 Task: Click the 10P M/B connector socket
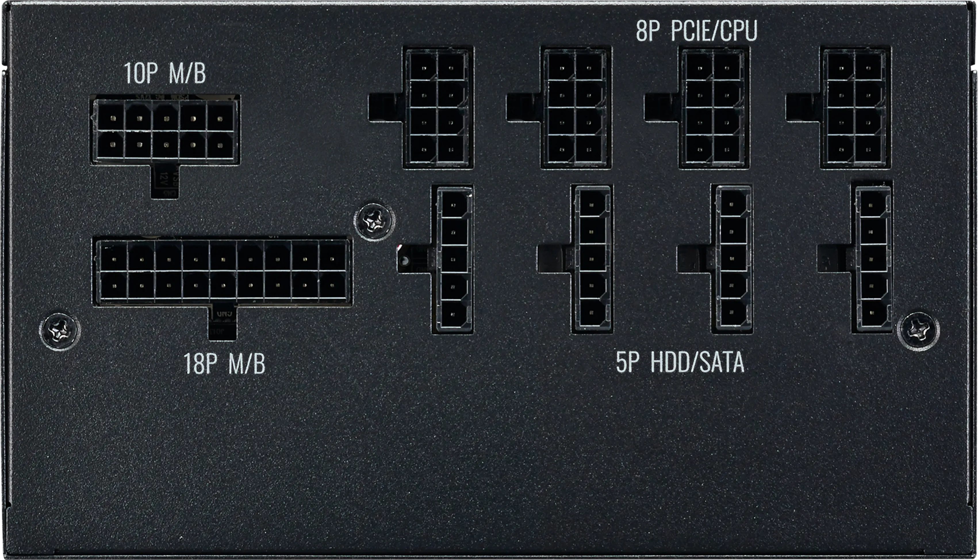165,130
